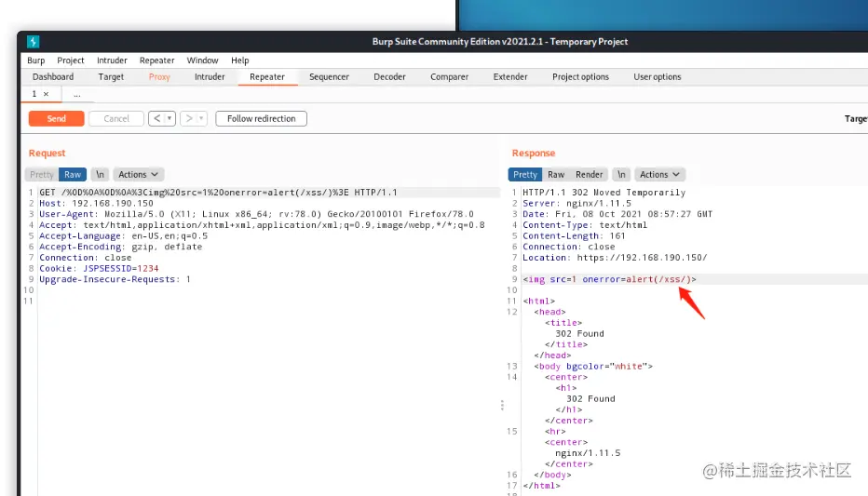Switch to the Proxy tab
Viewport: 868px width, 496px height.
159,77
